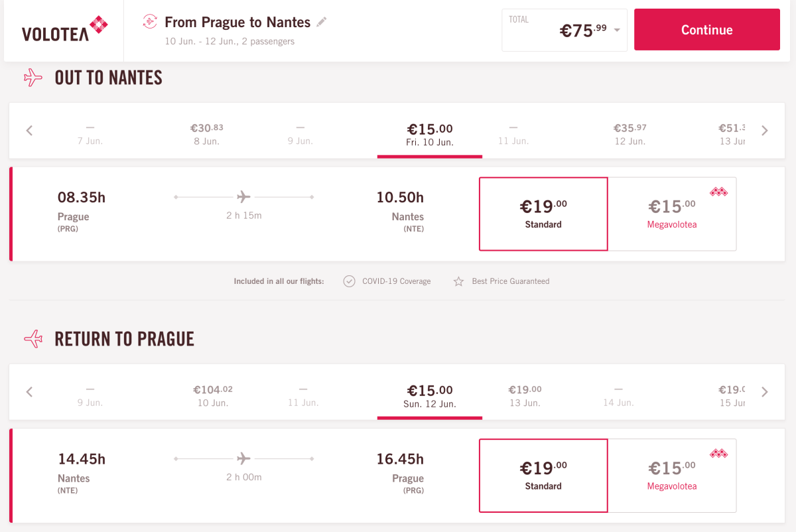Expand the total price dropdown
Image resolution: width=796 pixels, height=532 pixels.
tap(617, 31)
